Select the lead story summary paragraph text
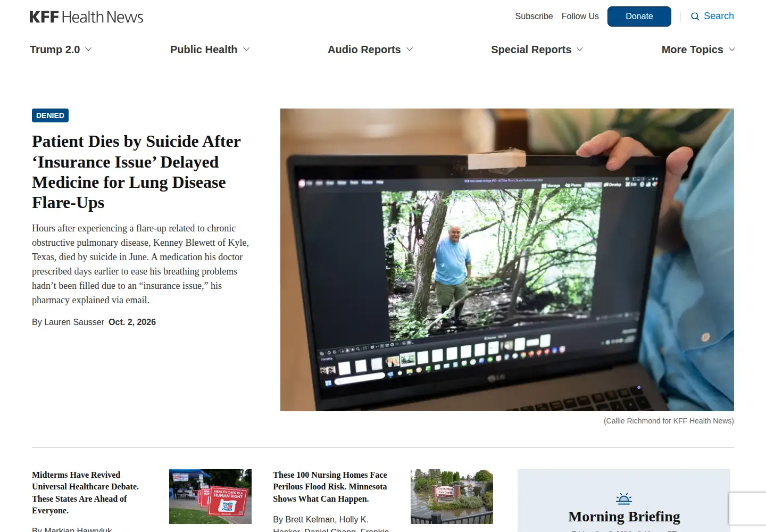This screenshot has width=766, height=532. (x=140, y=264)
